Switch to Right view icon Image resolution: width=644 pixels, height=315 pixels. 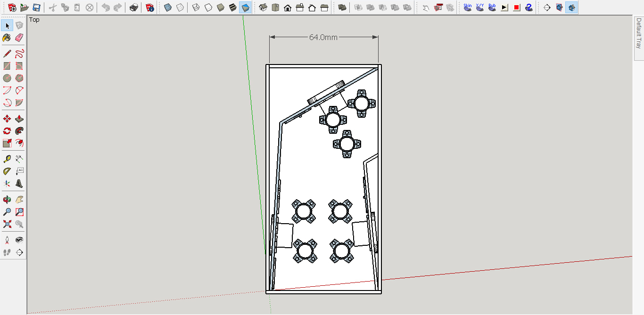[300, 8]
